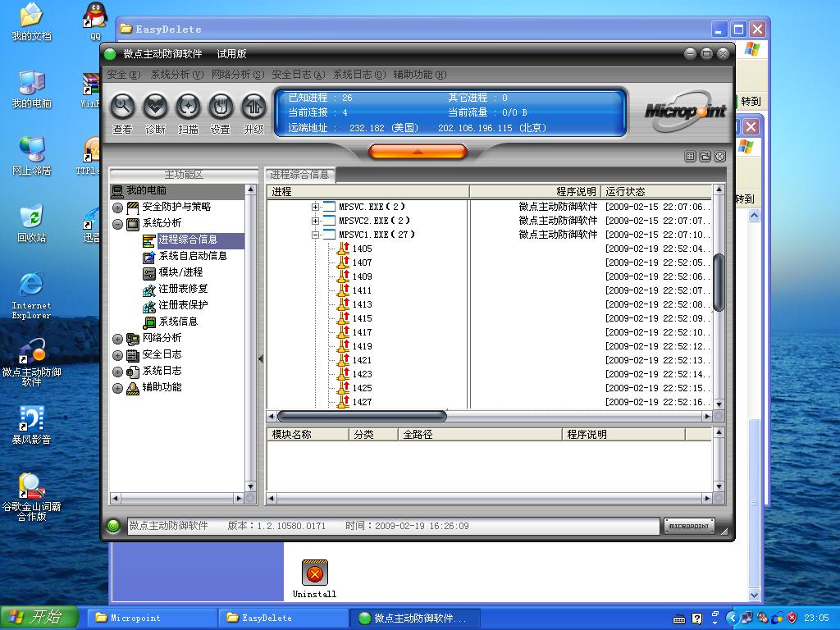Select 进程综合信息 in the sidebar tree
This screenshot has width=840, height=630.
188,240
